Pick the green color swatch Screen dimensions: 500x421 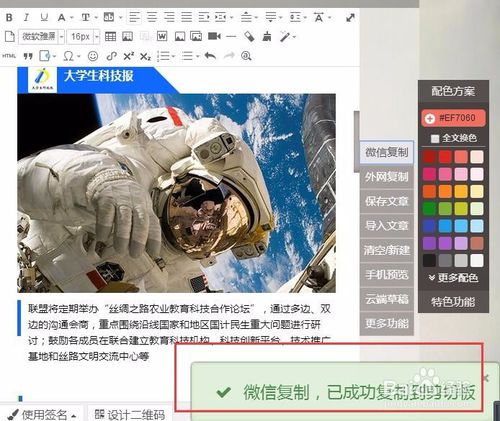(x=429, y=209)
